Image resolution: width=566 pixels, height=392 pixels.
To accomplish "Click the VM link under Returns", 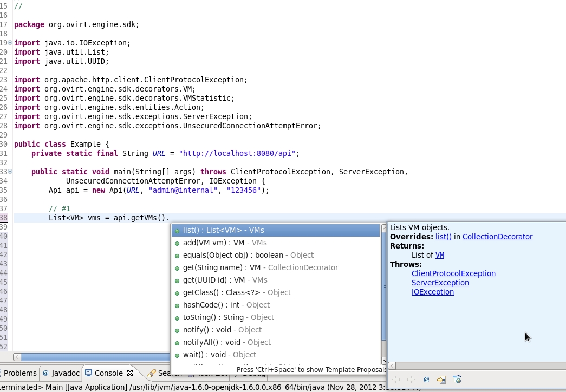I will point(439,255).
